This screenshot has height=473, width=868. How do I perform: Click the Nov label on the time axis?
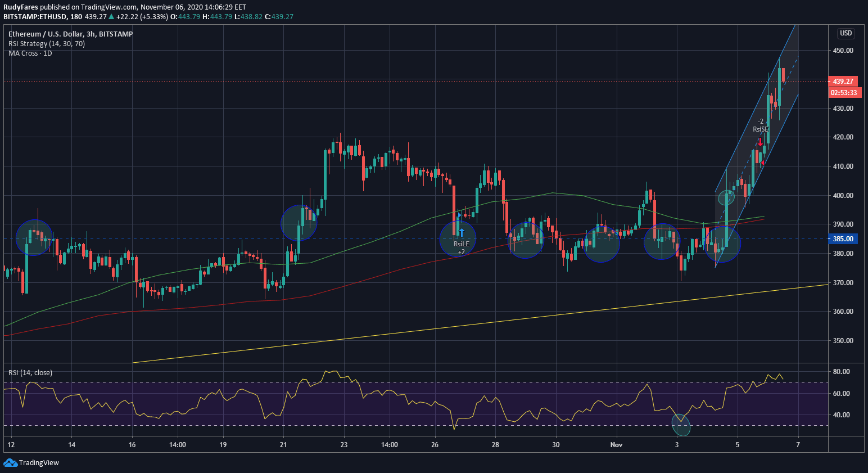click(x=616, y=445)
